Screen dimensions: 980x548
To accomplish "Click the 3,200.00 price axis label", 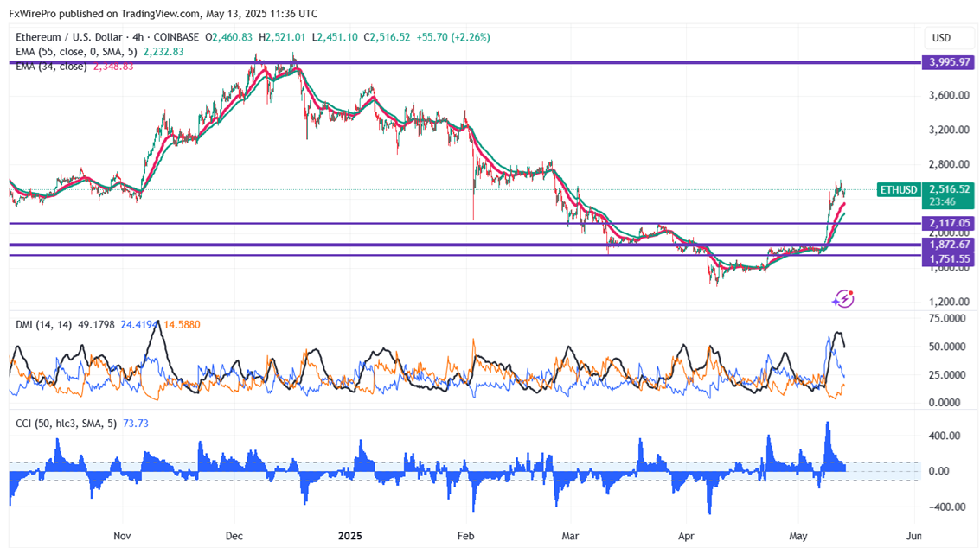I will click(x=949, y=130).
